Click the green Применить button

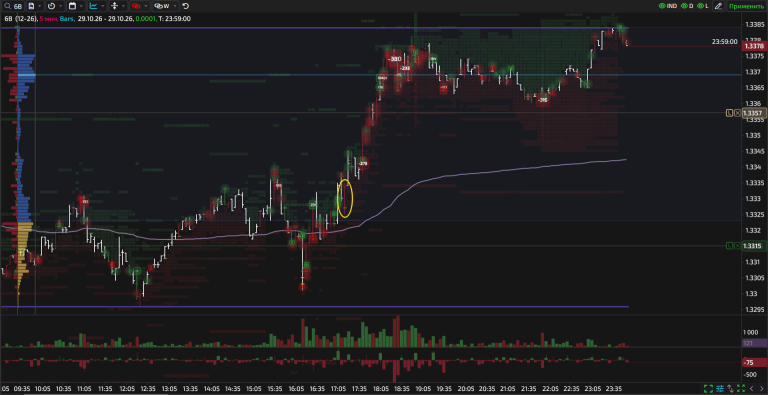[x=746, y=6]
